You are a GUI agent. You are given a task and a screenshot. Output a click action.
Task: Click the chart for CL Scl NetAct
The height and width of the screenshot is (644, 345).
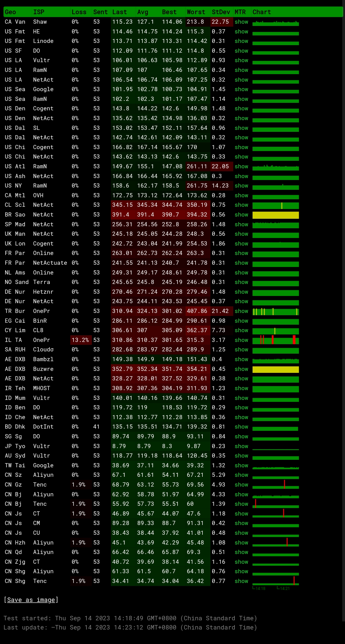(x=276, y=206)
